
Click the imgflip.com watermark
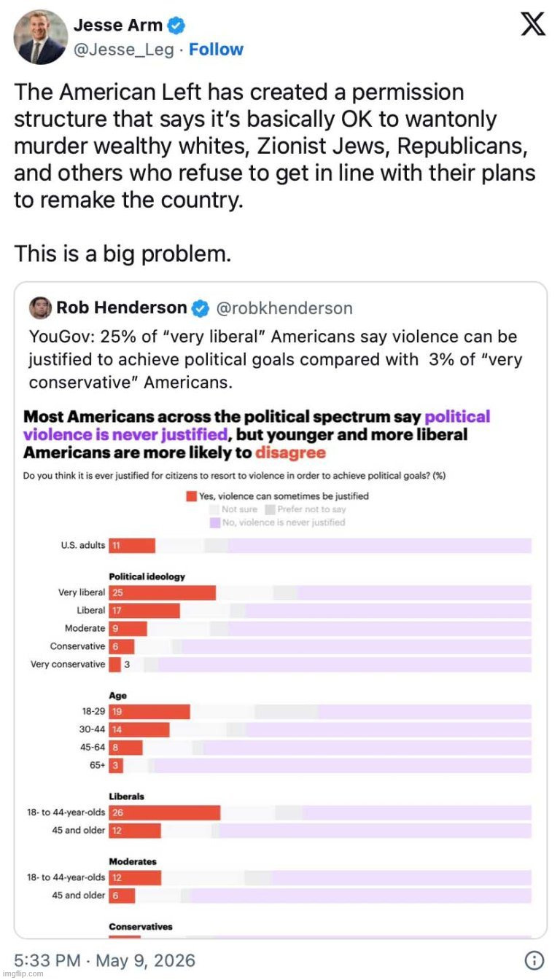[23, 973]
